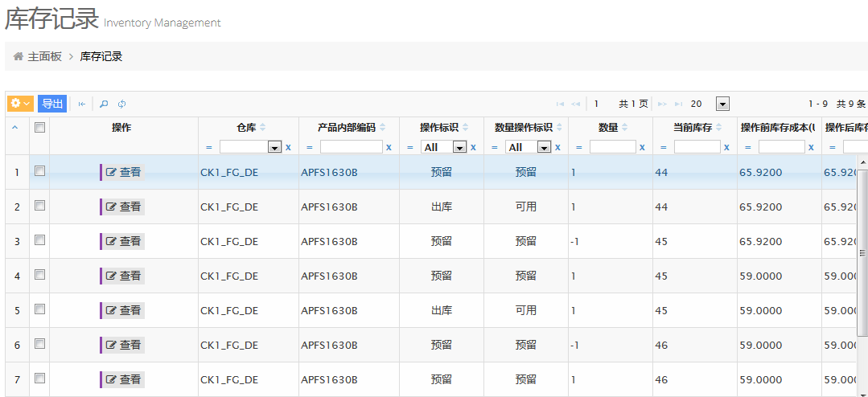This screenshot has width=868, height=397.
Task: Sort by 当前库存 column sort arrows
Action: (x=718, y=128)
